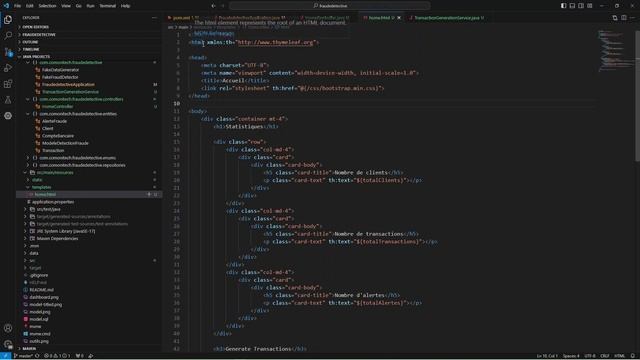Open the Source Control view icon
Screen dimensions: 640x360
click(x=8, y=52)
